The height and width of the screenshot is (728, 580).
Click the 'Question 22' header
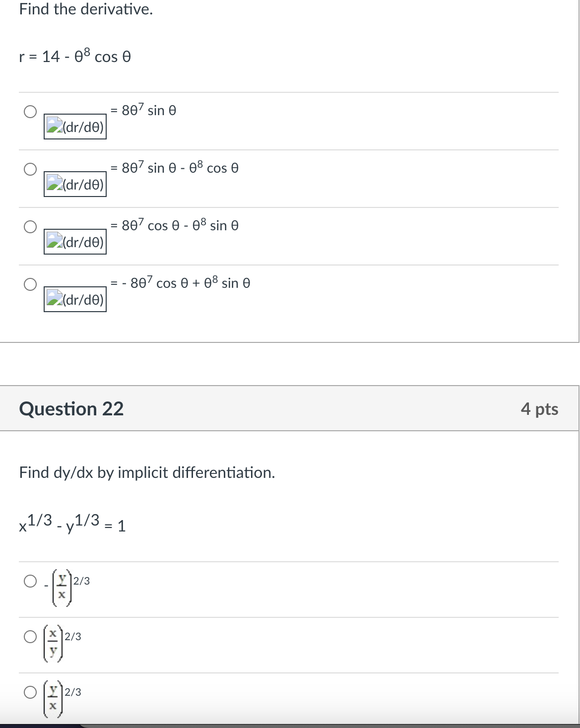[x=71, y=409]
